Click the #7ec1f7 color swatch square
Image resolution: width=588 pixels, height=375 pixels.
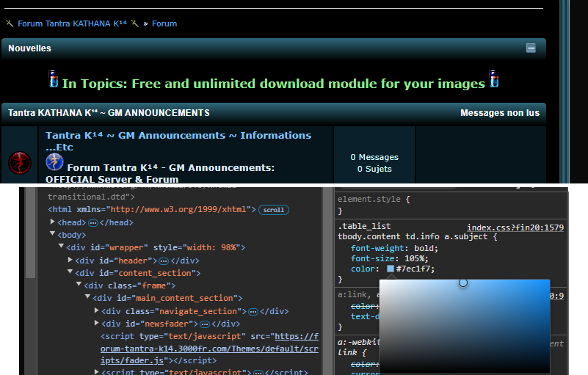(391, 269)
